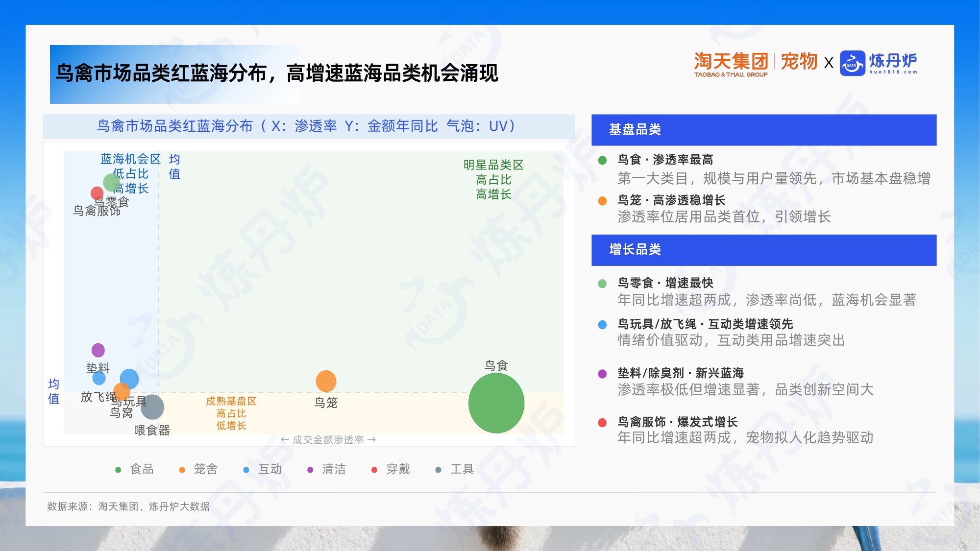This screenshot has width=980, height=551.
Task: Click the chart title 鸟禽市场品类红蓝海分布 banner
Action: 309,126
